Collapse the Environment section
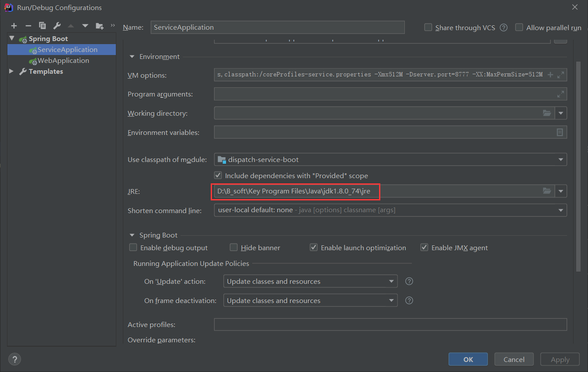Viewport: 588px width, 372px height. tap(132, 56)
